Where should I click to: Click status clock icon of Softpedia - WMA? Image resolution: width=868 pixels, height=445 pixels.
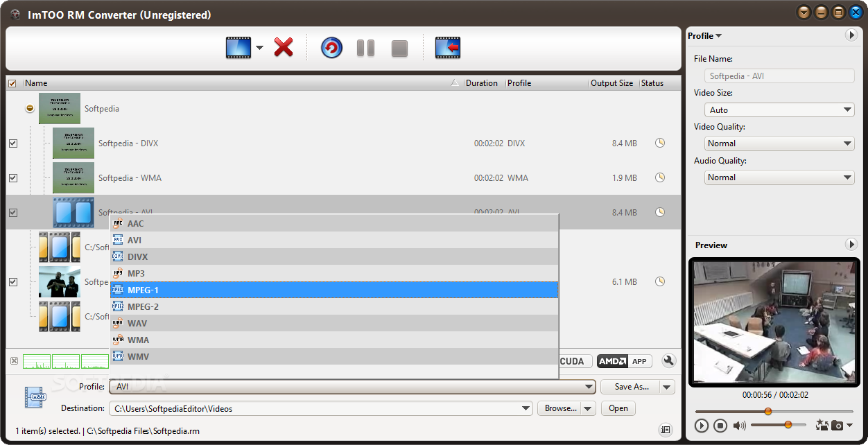(x=660, y=177)
